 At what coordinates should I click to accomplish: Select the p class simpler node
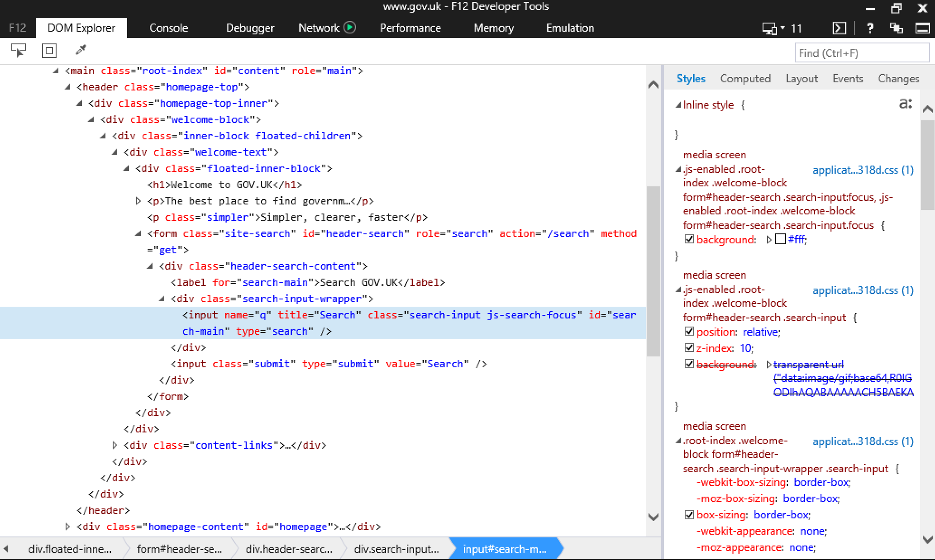pos(287,217)
